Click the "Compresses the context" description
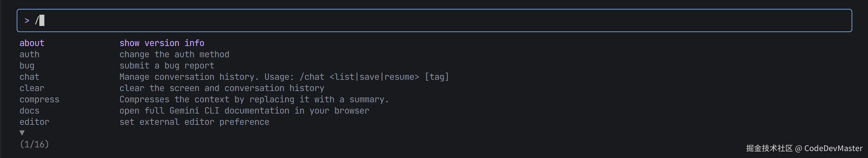This screenshot has height=158, width=868. tap(254, 99)
